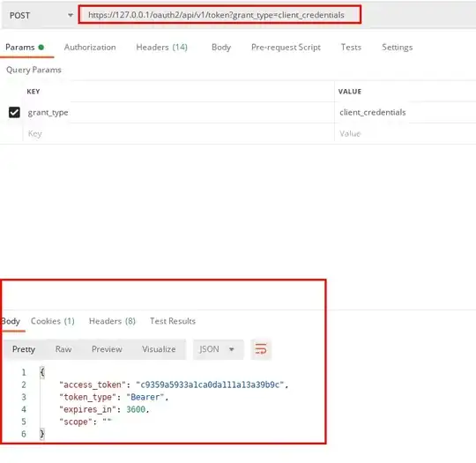Open the response Headers (8) tab
The image size is (476, 463).
112,321
